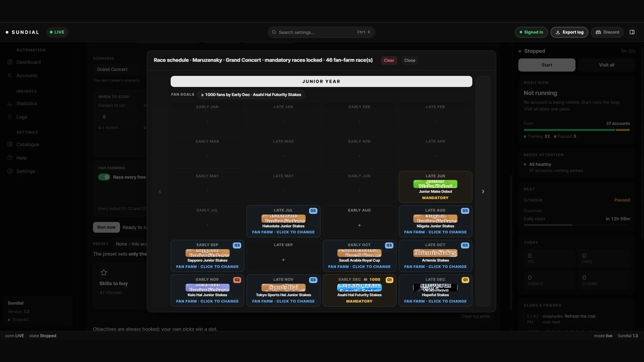Navigate to Accounts
Viewport: 644px width, 362px height.
tap(27, 76)
